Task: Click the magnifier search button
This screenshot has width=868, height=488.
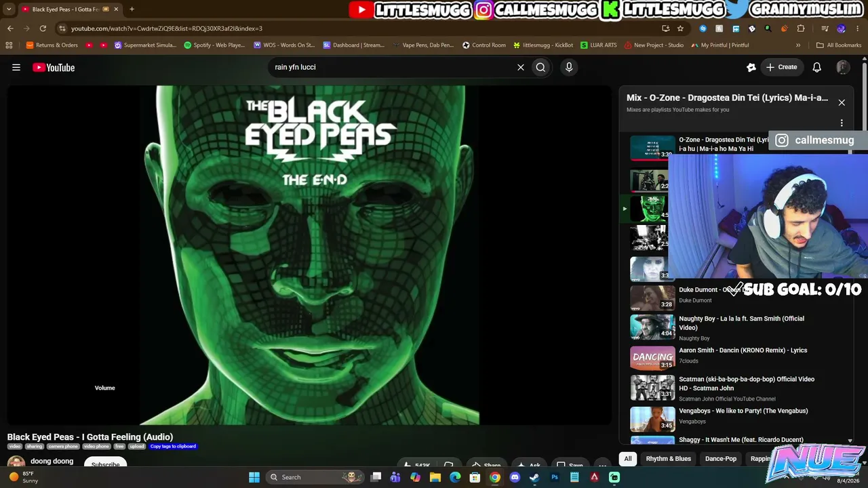Action: (540, 67)
